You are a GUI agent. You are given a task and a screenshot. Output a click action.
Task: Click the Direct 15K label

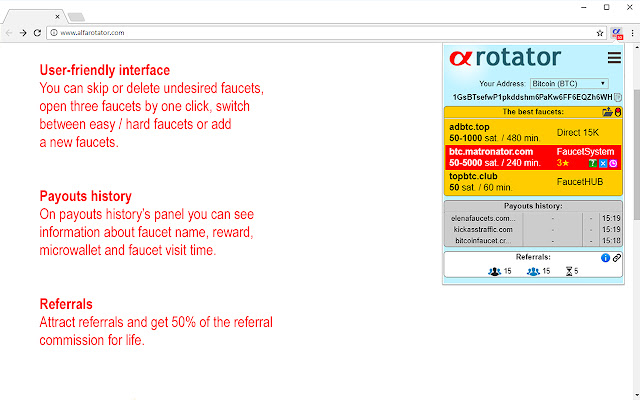[578, 133]
